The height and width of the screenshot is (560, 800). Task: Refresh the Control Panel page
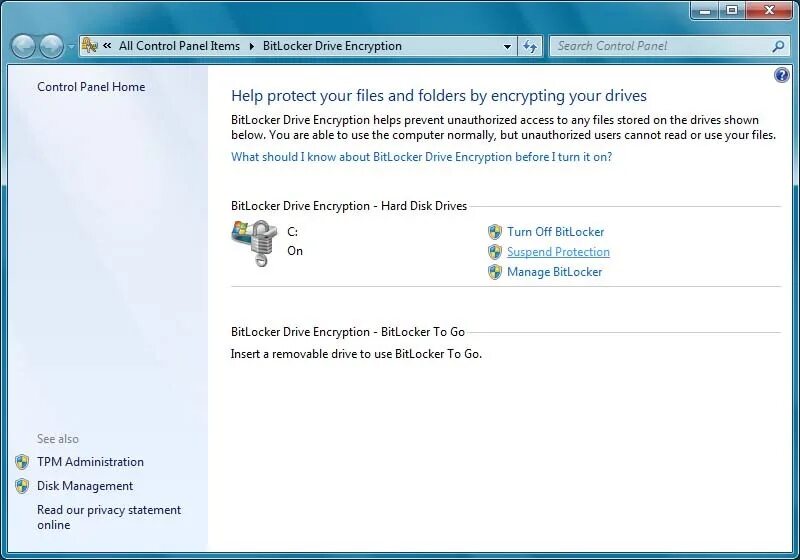pos(530,46)
